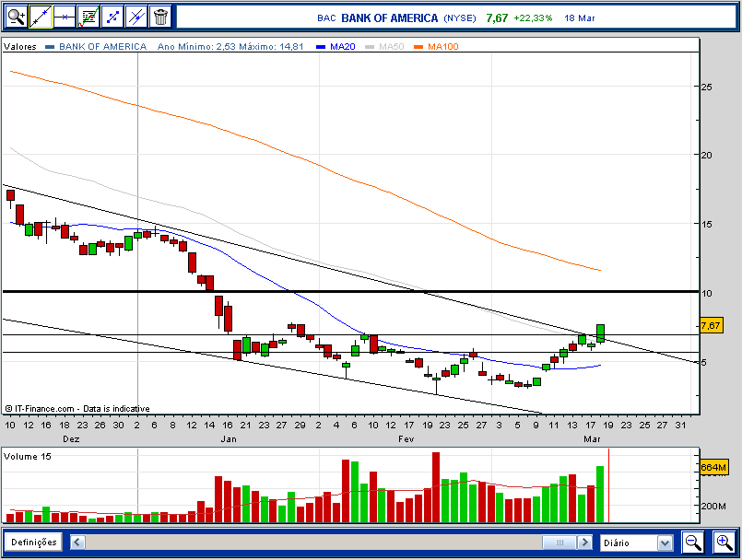This screenshot has height=560, width=742.
Task: Click the Ano Mínimo: 2,53 Máximo: 14,81 text
Action: pyautogui.click(x=230, y=46)
